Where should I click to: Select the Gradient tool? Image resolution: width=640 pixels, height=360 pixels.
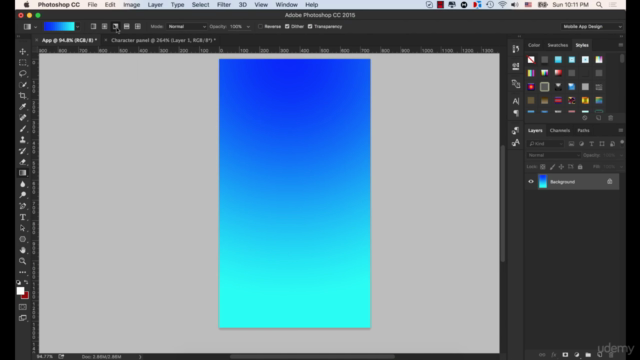click(x=22, y=173)
